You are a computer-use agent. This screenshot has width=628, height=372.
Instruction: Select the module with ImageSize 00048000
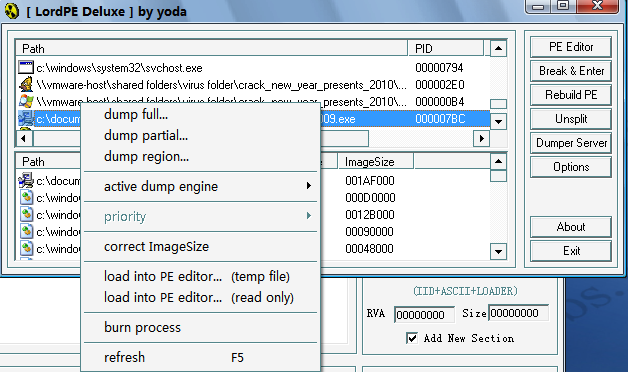pyautogui.click(x=369, y=249)
